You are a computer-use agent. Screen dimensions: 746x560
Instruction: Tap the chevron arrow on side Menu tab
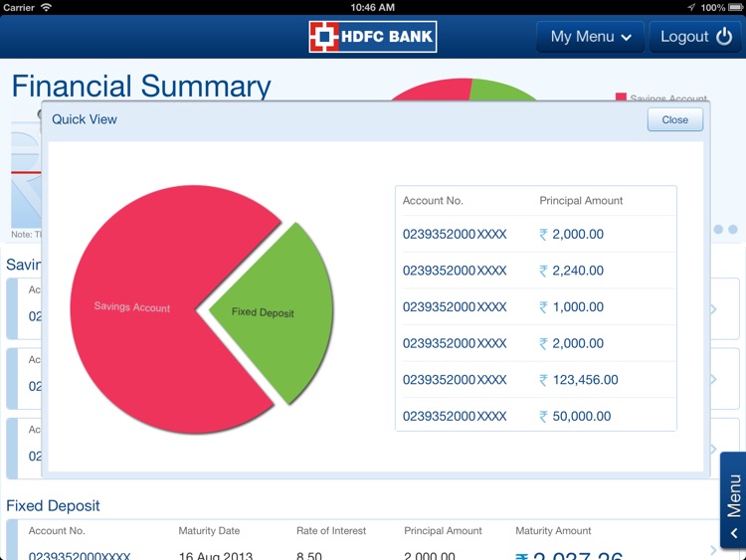tap(734, 533)
